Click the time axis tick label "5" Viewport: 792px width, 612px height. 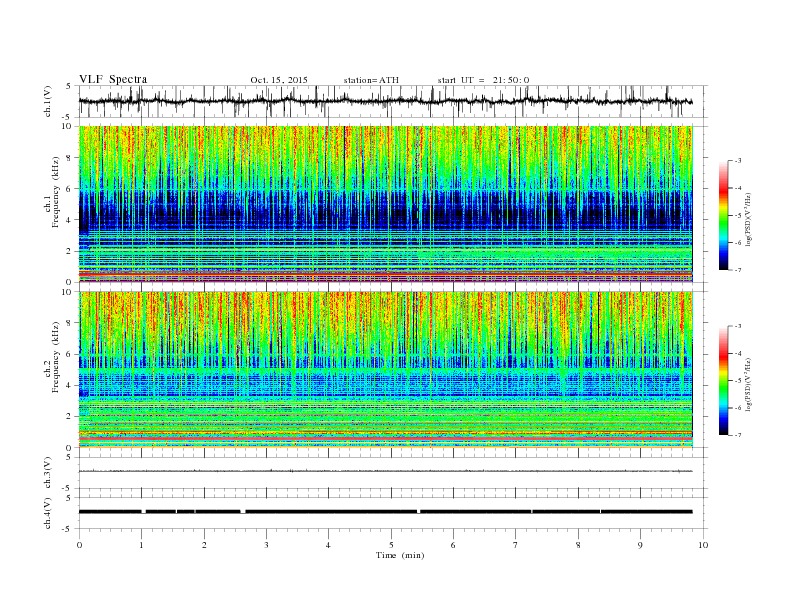pyautogui.click(x=391, y=545)
